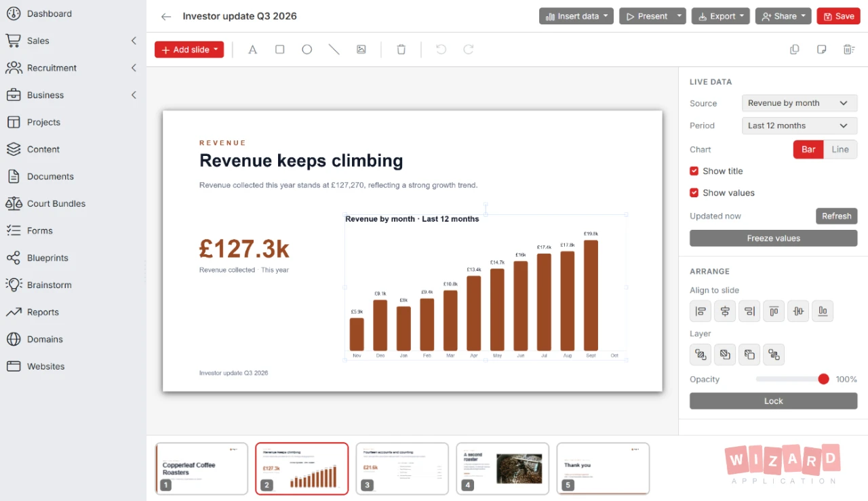Align element to slide left edge
868x501 pixels.
[x=701, y=311]
